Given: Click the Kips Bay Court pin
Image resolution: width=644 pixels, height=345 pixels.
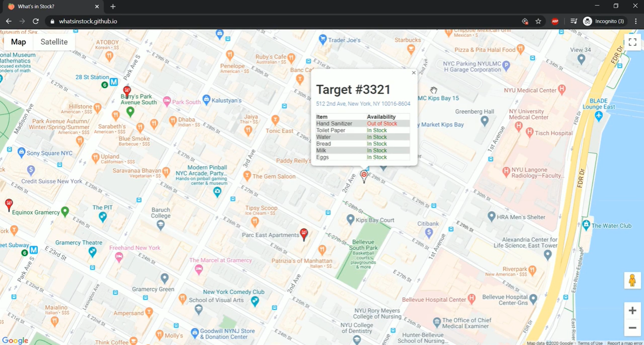Looking at the screenshot, I should tap(350, 219).
